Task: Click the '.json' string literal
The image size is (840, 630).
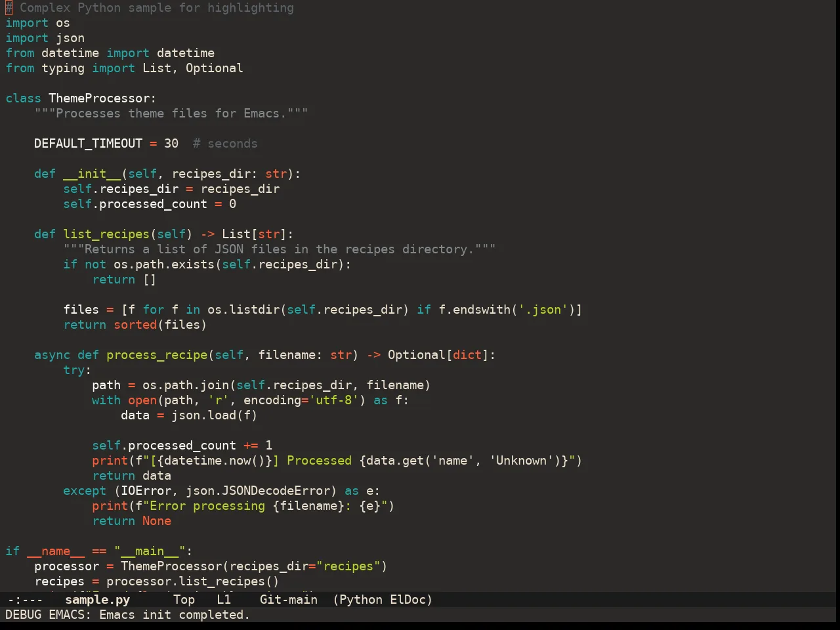Action: (x=542, y=310)
